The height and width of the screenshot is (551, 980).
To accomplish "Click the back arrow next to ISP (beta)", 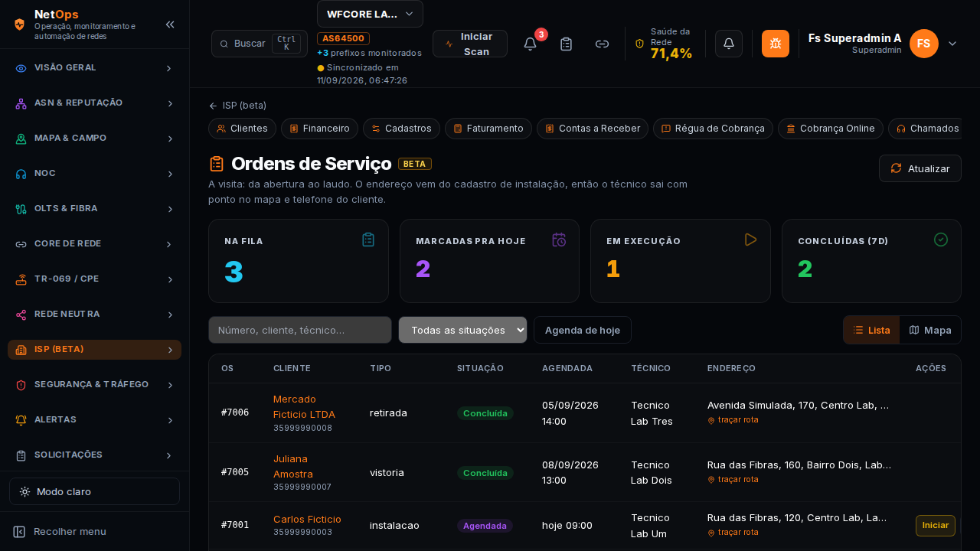I will [x=213, y=106].
